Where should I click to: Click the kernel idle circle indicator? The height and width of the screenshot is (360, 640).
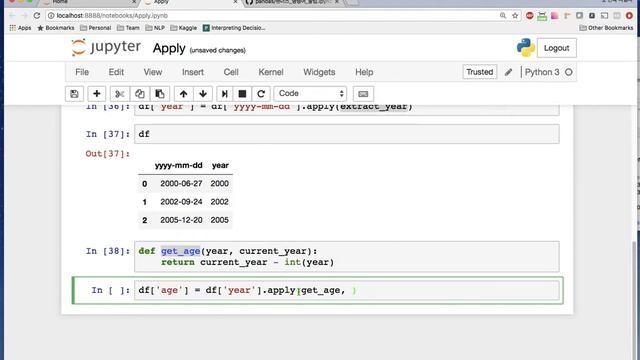(x=569, y=72)
